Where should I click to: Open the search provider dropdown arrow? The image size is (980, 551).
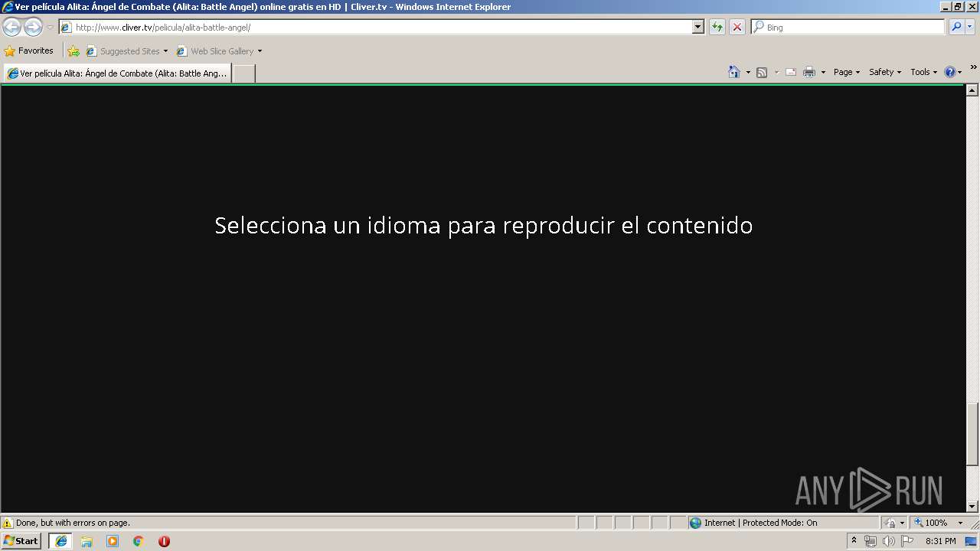(970, 27)
